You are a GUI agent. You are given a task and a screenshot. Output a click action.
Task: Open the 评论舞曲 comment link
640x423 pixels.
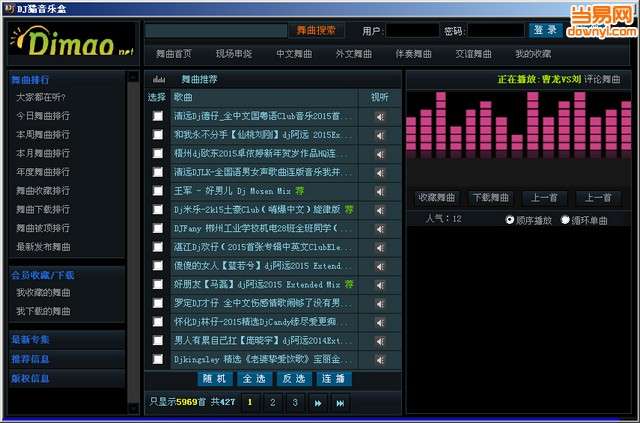pyautogui.click(x=602, y=79)
